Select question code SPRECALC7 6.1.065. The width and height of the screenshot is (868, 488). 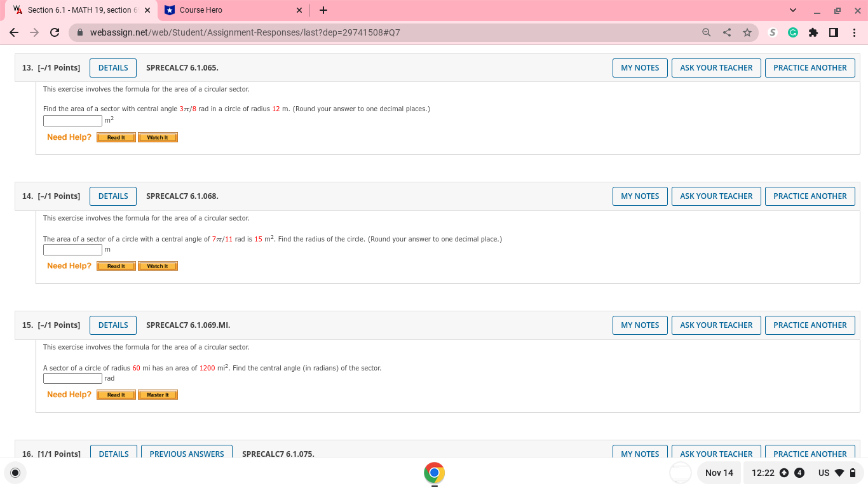tap(182, 68)
